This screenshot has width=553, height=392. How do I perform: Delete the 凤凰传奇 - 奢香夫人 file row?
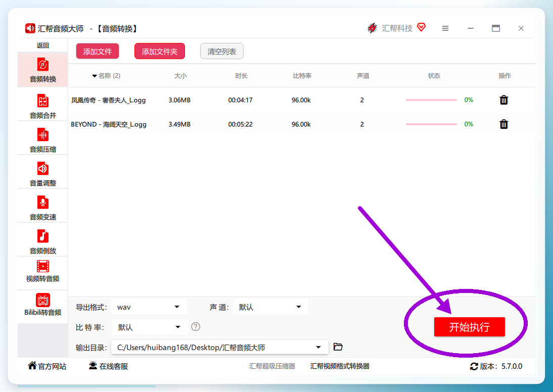point(503,100)
